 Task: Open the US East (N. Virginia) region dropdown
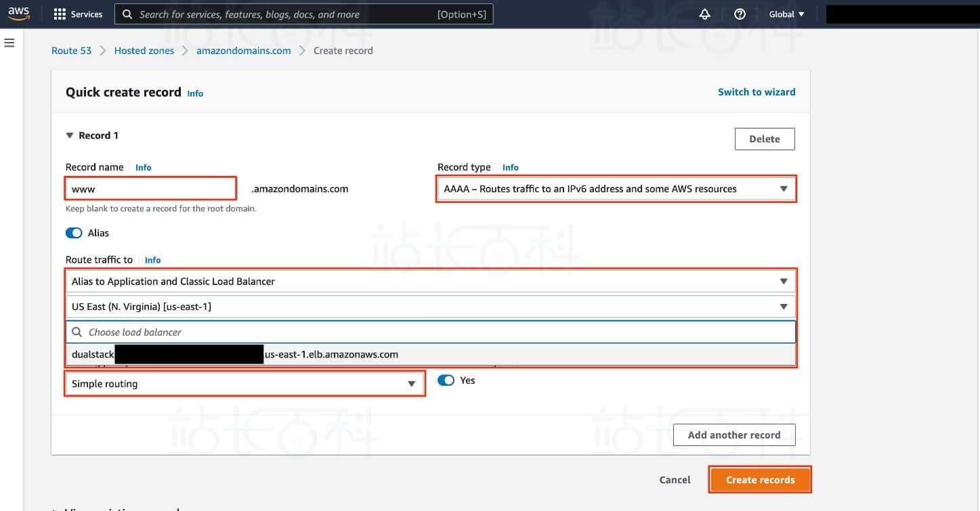coord(431,307)
